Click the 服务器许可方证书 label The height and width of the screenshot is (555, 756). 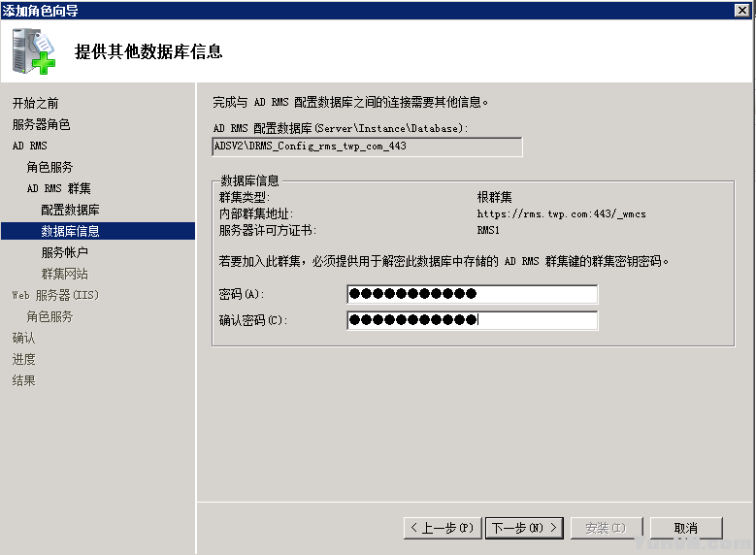point(267,231)
